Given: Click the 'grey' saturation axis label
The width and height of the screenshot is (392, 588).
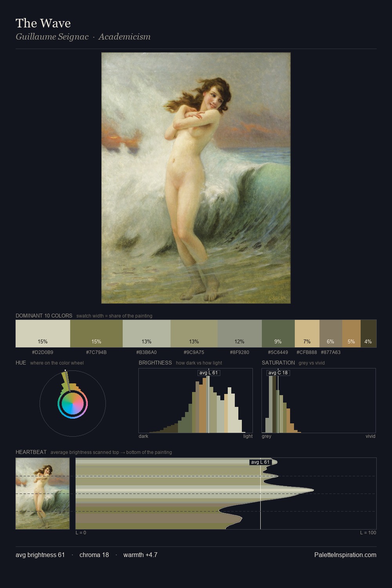Looking at the screenshot, I should click(x=267, y=436).
